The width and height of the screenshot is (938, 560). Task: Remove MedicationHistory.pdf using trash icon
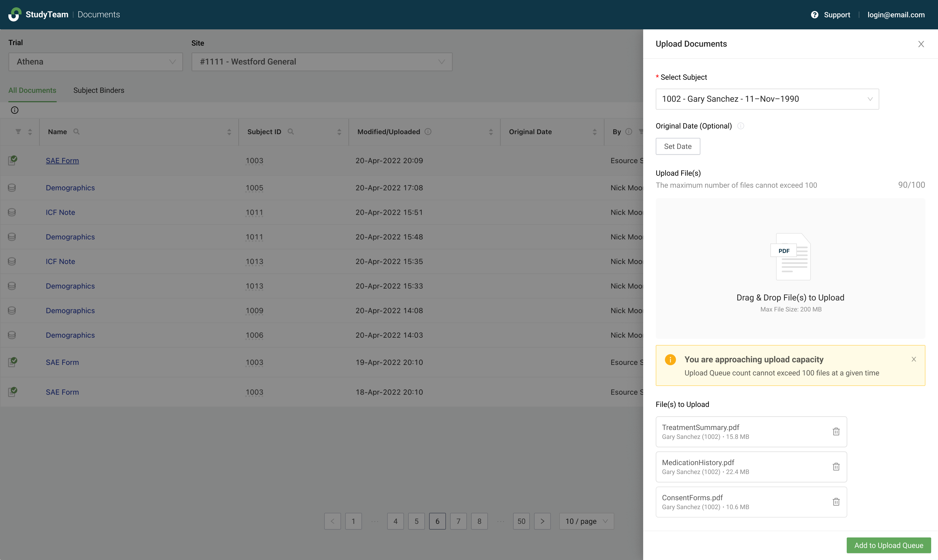click(836, 467)
